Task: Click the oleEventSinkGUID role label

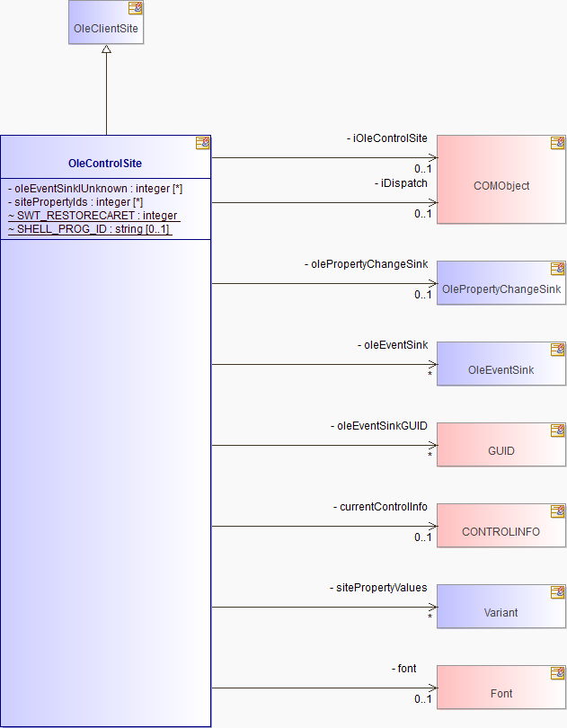Action: coord(379,426)
